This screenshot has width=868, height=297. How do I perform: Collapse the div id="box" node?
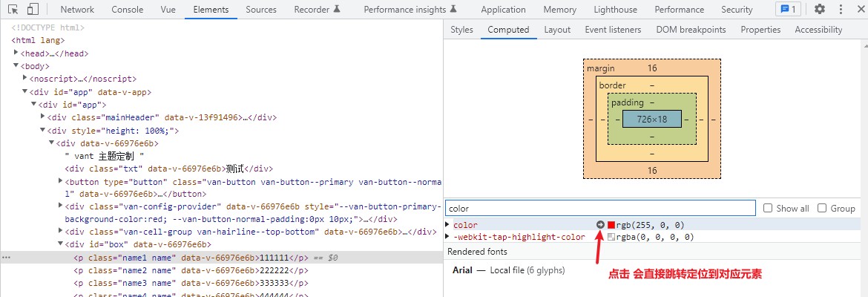click(x=60, y=244)
